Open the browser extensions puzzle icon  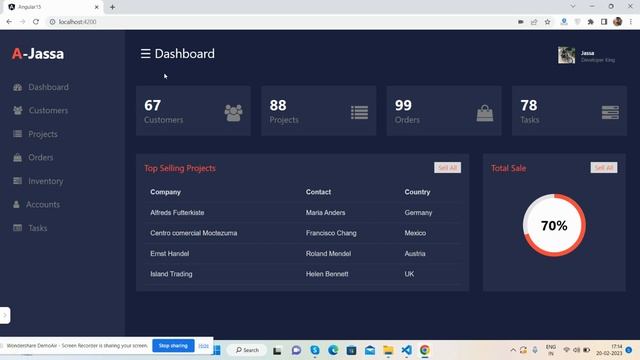click(590, 22)
